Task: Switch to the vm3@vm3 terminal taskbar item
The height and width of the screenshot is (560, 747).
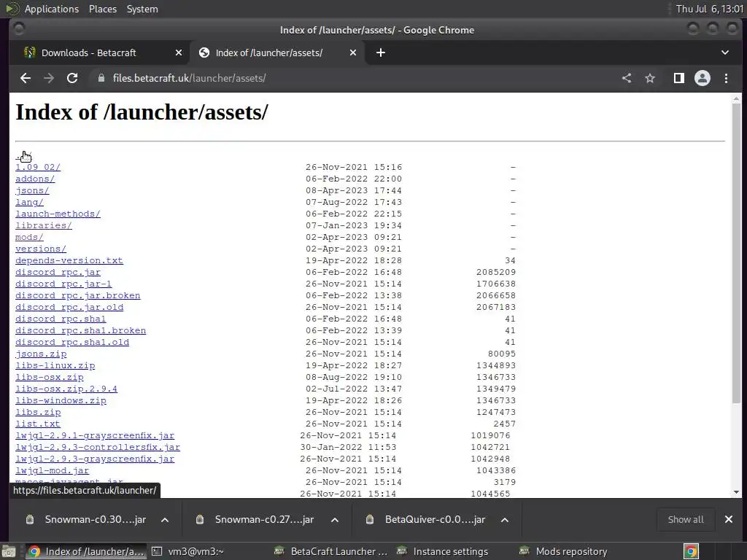Action: pyautogui.click(x=188, y=551)
